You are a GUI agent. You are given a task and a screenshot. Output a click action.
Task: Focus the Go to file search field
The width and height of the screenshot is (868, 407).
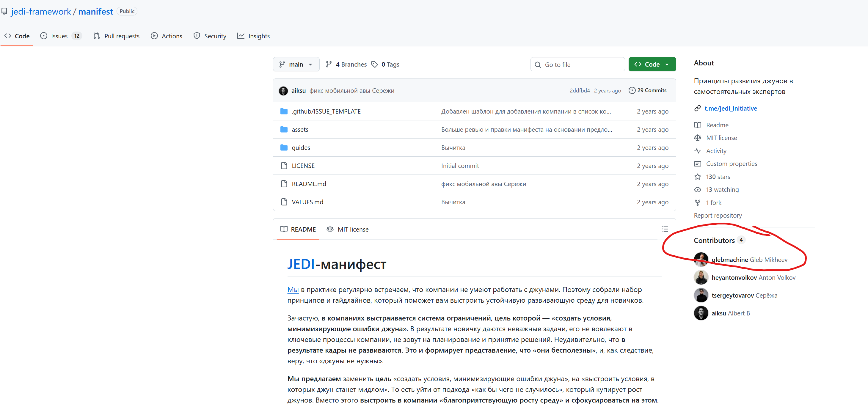577,64
